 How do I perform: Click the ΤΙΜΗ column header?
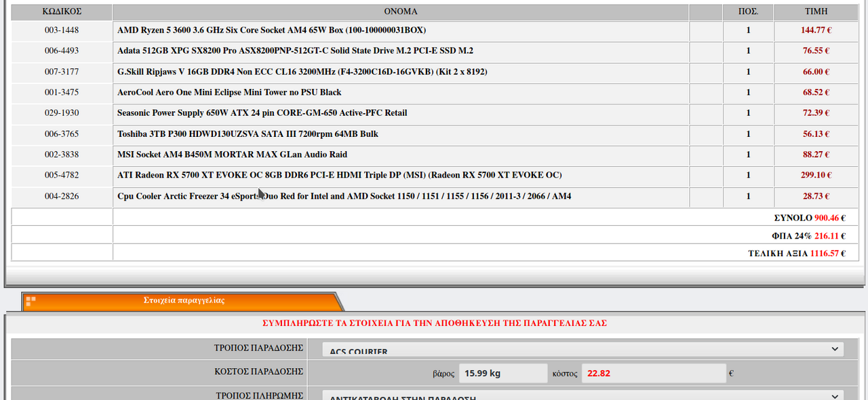(x=816, y=12)
